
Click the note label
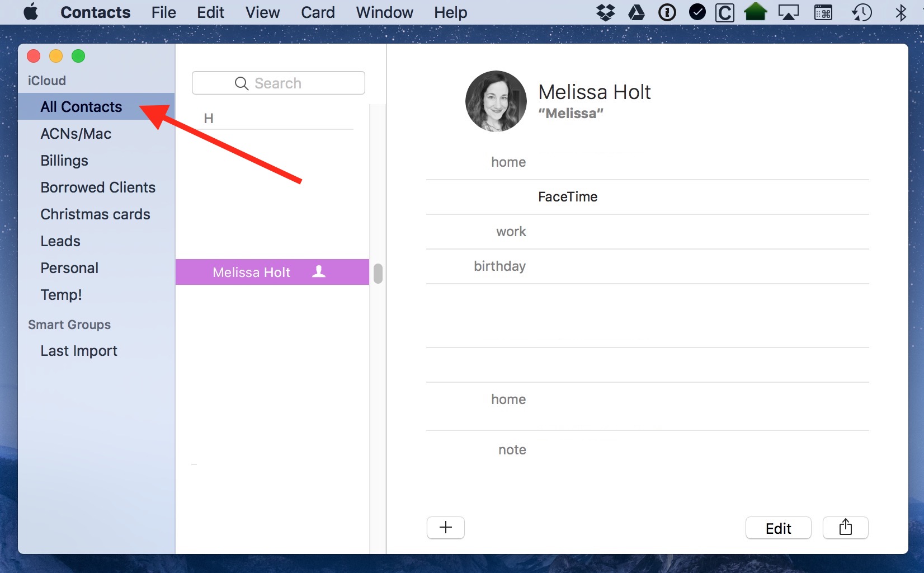(512, 450)
